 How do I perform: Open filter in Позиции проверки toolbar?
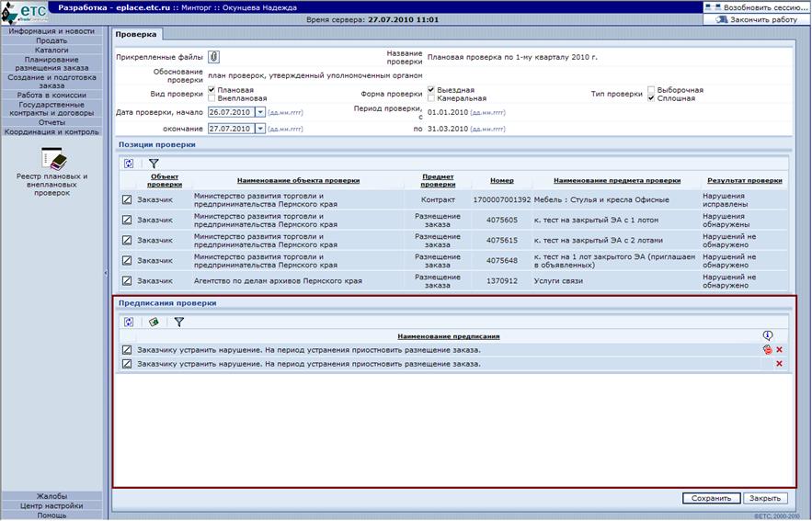(x=154, y=164)
